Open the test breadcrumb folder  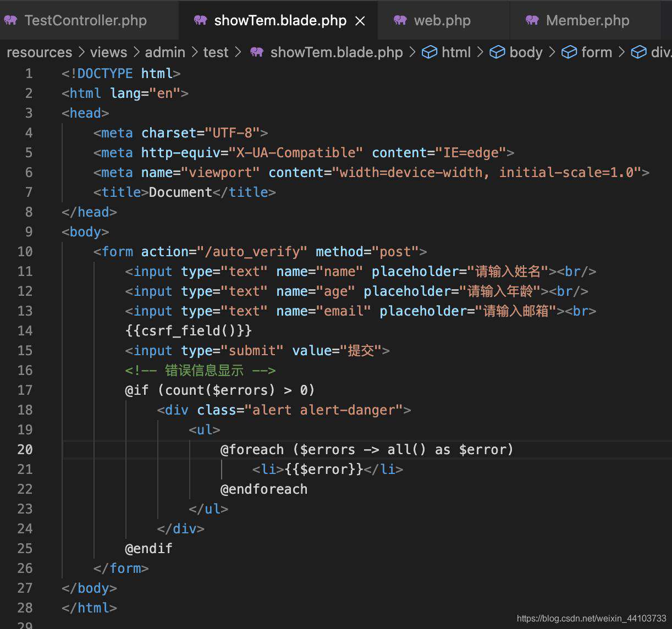coord(216,52)
